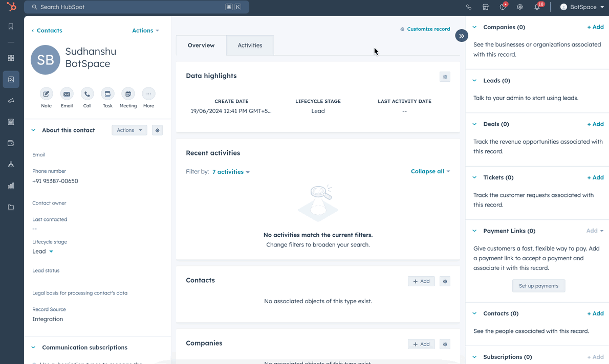Click Set up payments button

(x=539, y=286)
